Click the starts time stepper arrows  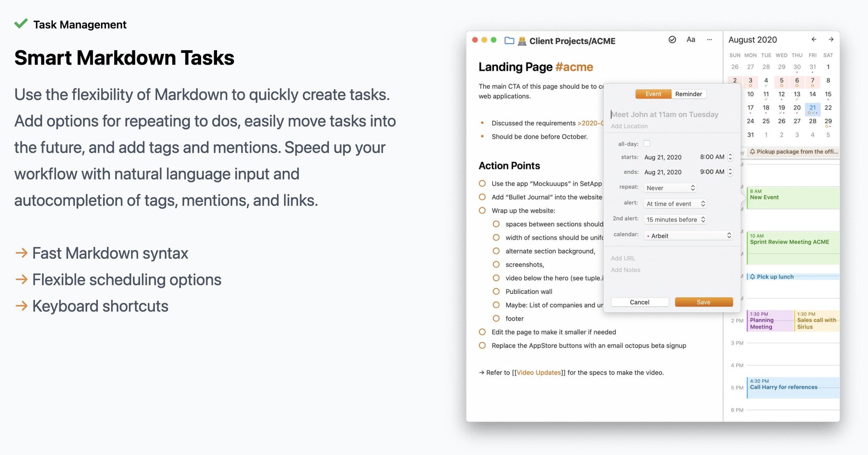click(x=730, y=157)
